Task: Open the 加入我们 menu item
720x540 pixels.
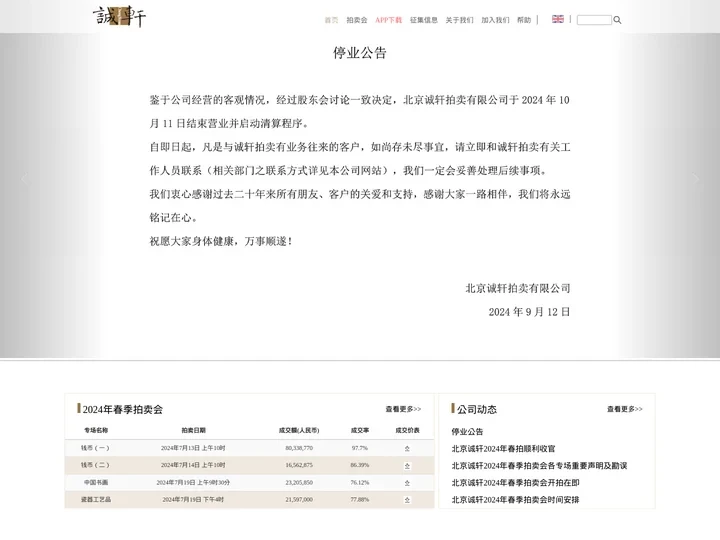Action: (495, 20)
